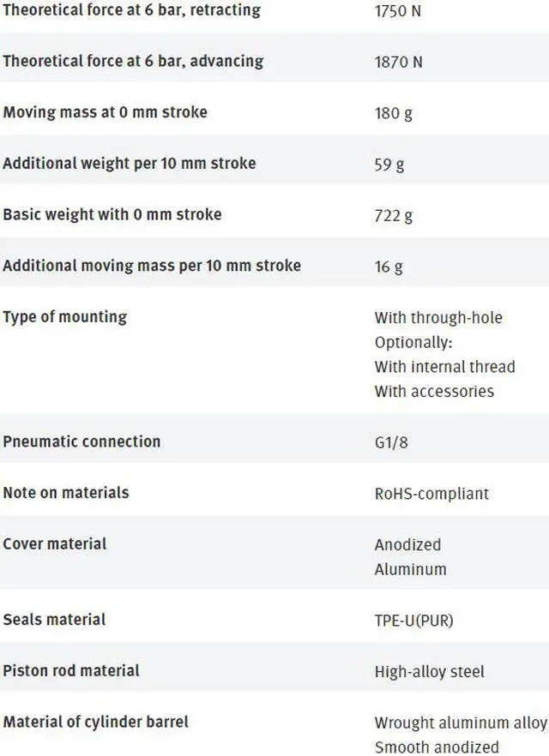Click the "High-alloy steel" piston rod value
549x756 pixels.
tap(430, 671)
